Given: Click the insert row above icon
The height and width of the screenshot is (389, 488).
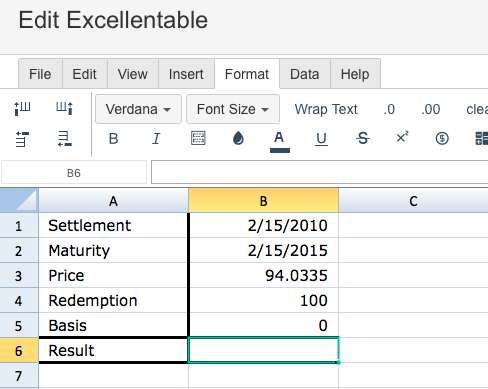Looking at the screenshot, I should click(22, 139).
